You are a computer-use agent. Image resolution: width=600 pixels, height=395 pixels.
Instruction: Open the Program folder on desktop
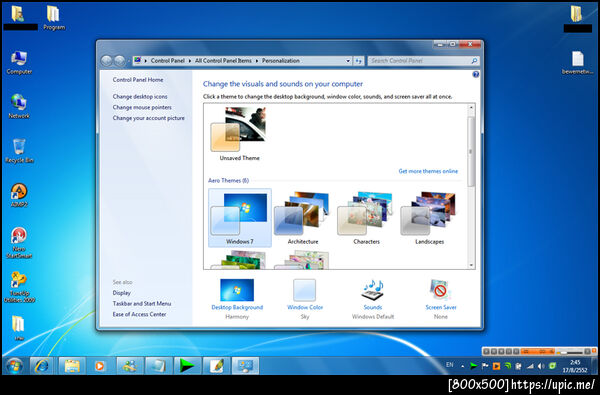coord(54,18)
